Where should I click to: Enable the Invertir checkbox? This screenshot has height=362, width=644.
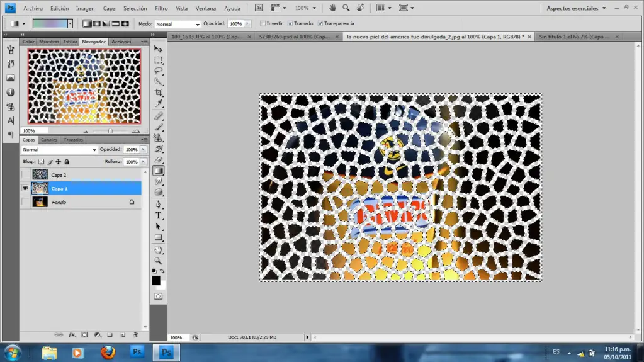point(263,24)
